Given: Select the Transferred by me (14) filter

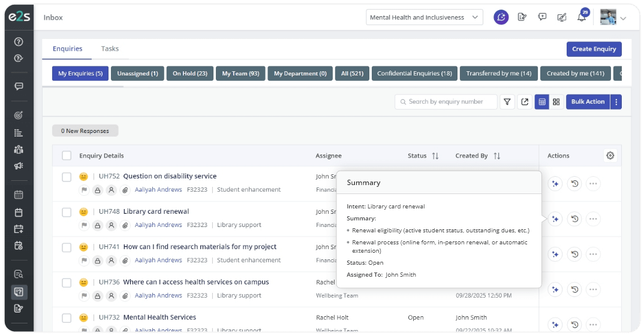Looking at the screenshot, I should pyautogui.click(x=499, y=74).
